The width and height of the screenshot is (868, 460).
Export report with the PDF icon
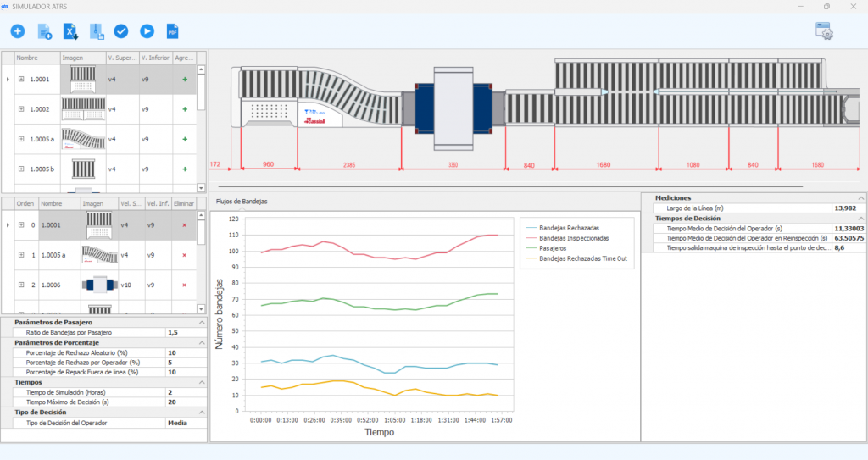click(x=173, y=31)
